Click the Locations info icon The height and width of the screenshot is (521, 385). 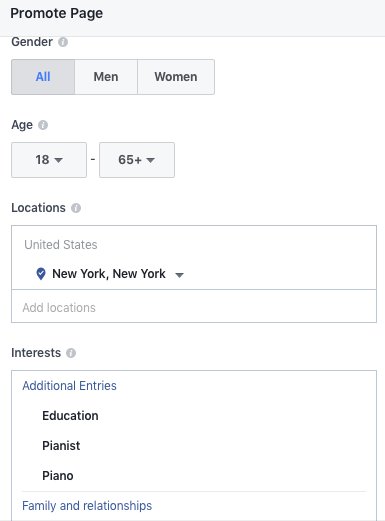[x=76, y=208]
